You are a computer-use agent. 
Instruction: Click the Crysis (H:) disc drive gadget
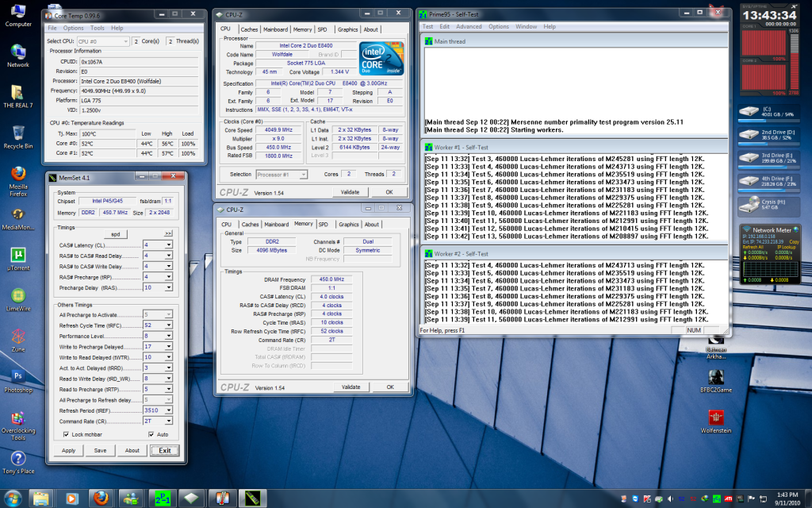pos(768,206)
